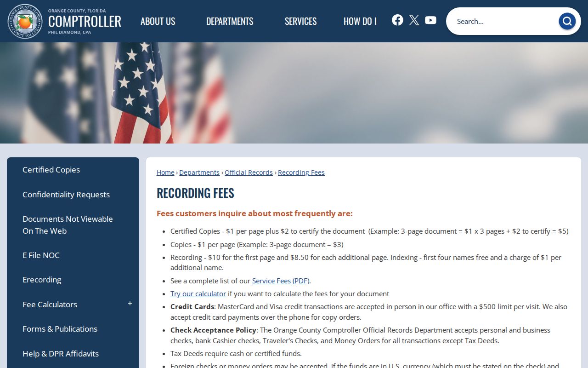Click the Orange County Comptroller seal logo

pos(25,21)
